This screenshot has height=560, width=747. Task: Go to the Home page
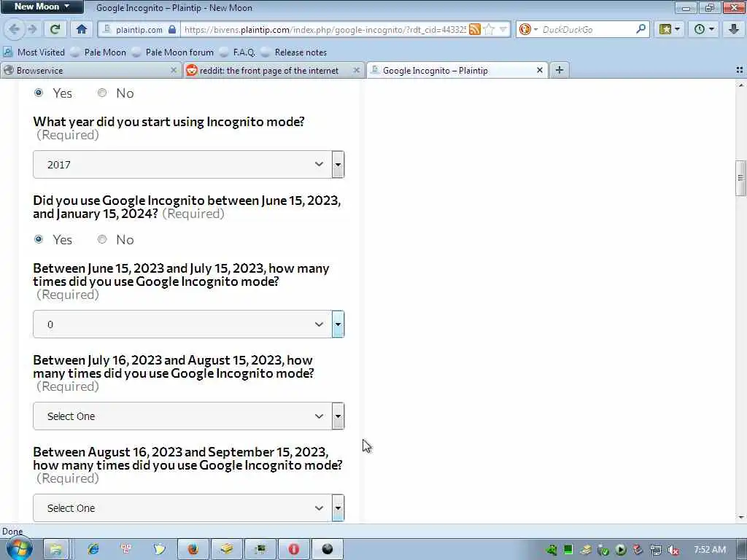point(82,29)
